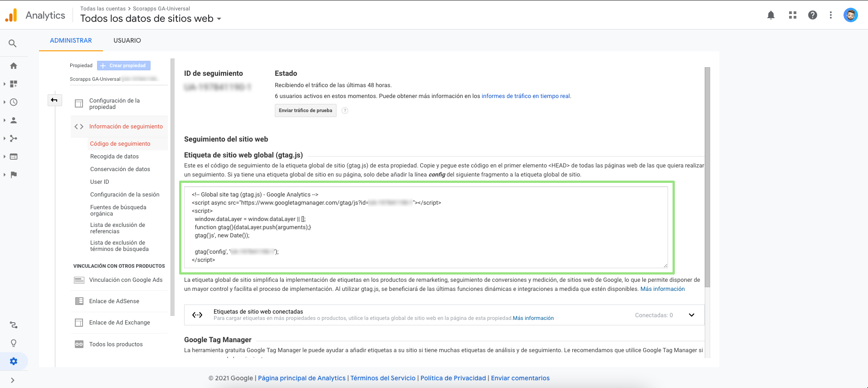
Task: Select Configuración de la sesión
Action: coord(125,195)
